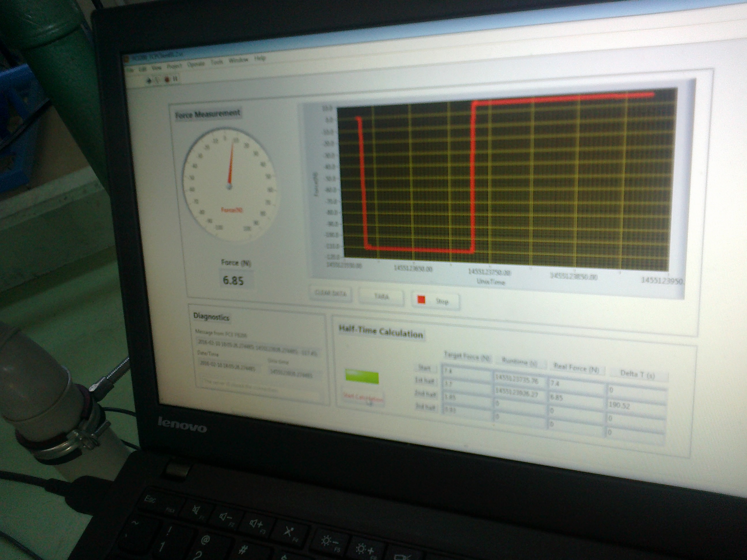This screenshot has width=747, height=560.
Task: Click the Start Calculation button
Action: [x=363, y=398]
